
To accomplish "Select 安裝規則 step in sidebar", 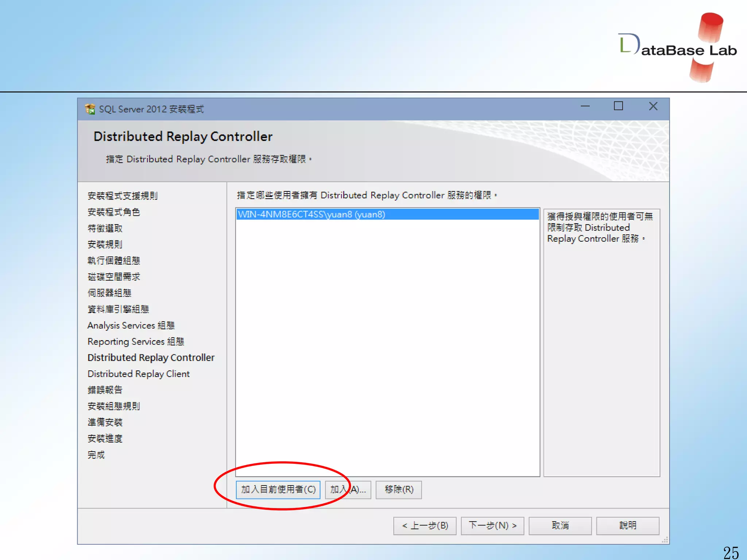I will click(x=105, y=244).
